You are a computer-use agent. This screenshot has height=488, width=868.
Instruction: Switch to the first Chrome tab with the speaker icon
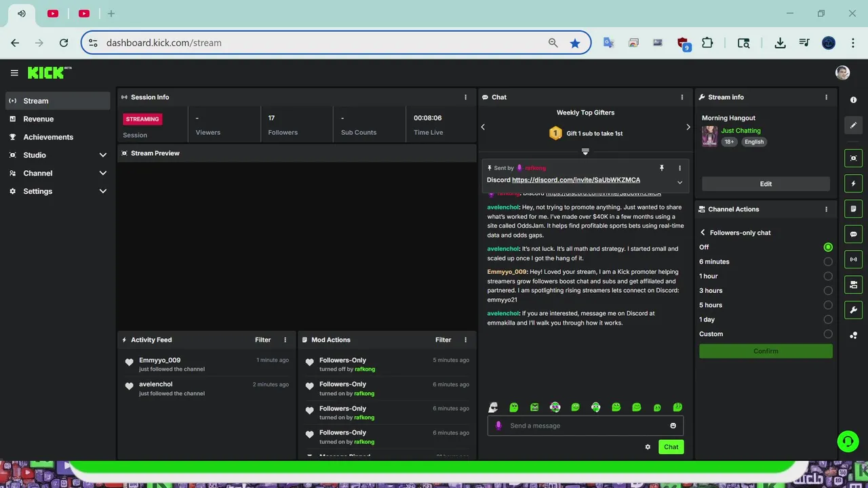click(x=22, y=14)
